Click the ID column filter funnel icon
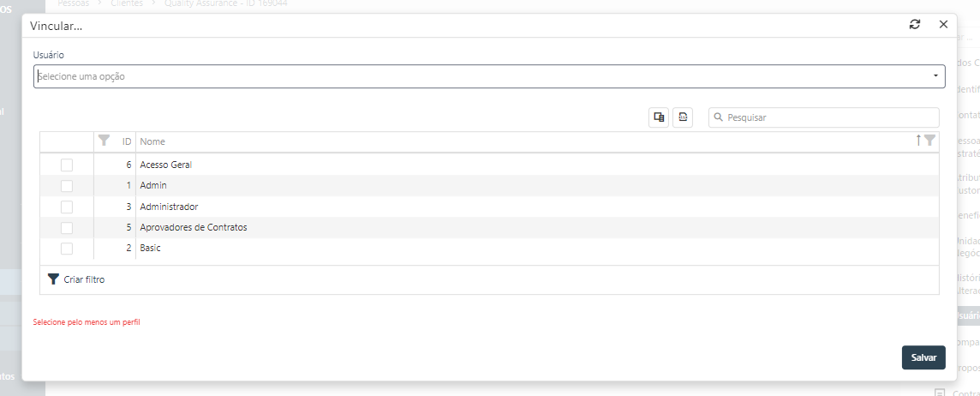980x396 pixels. coord(105,141)
